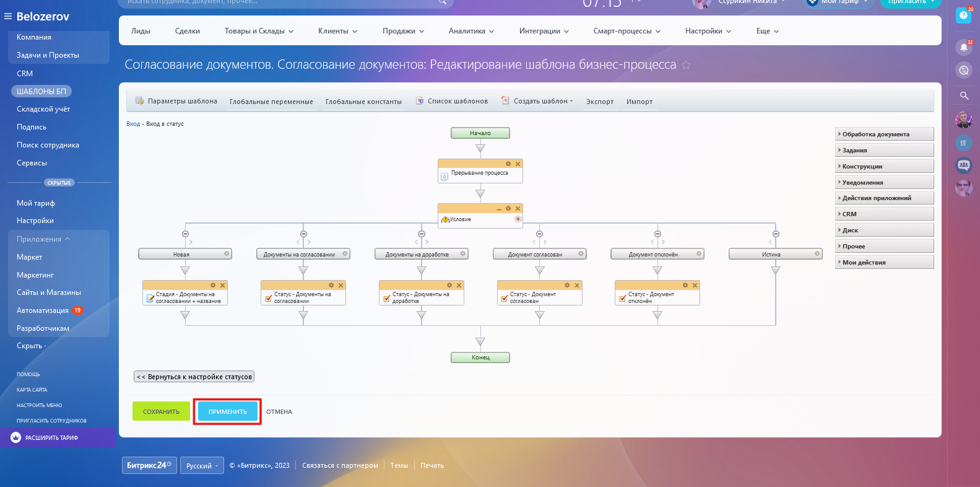Open the Аналитика menu
The height and width of the screenshot is (487, 980).
coord(471,31)
